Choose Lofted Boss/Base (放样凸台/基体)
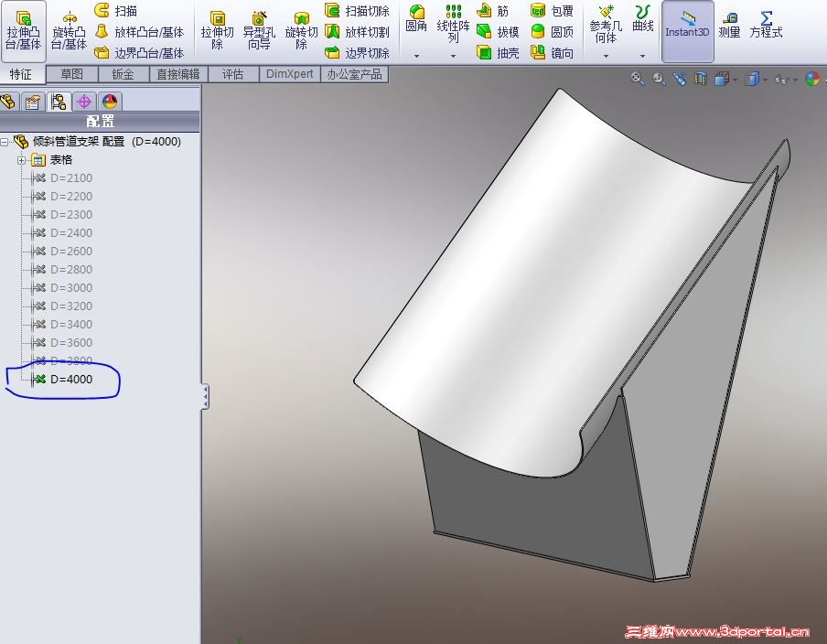Image resolution: width=827 pixels, height=644 pixels. coord(139,32)
